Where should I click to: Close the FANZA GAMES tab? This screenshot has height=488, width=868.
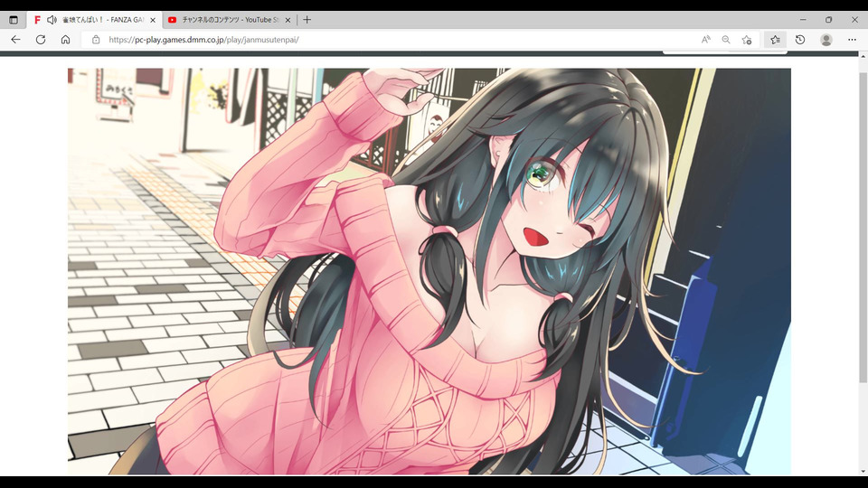(153, 20)
